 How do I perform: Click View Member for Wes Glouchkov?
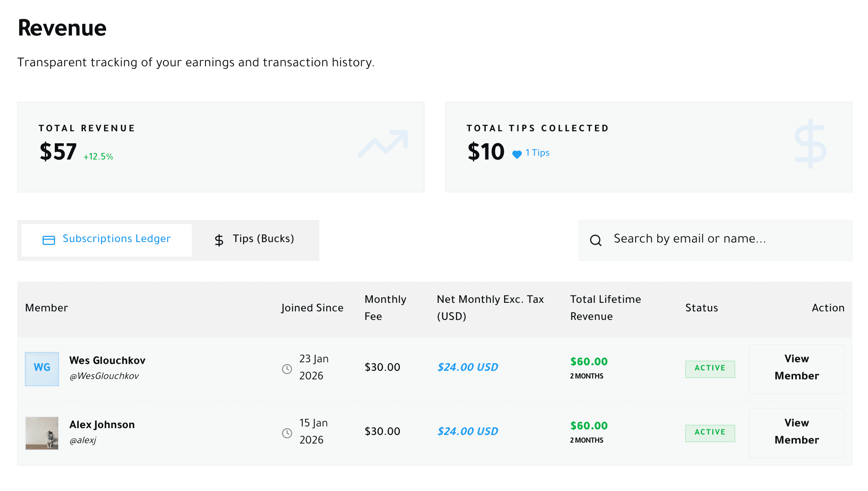796,368
